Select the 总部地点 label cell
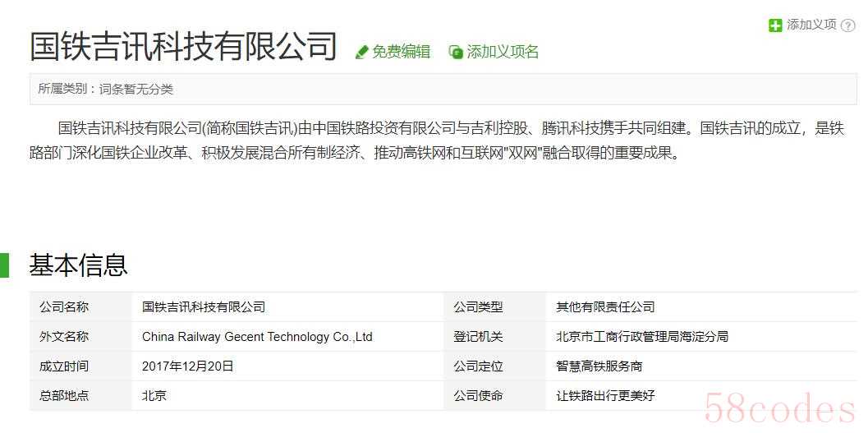 (80, 396)
